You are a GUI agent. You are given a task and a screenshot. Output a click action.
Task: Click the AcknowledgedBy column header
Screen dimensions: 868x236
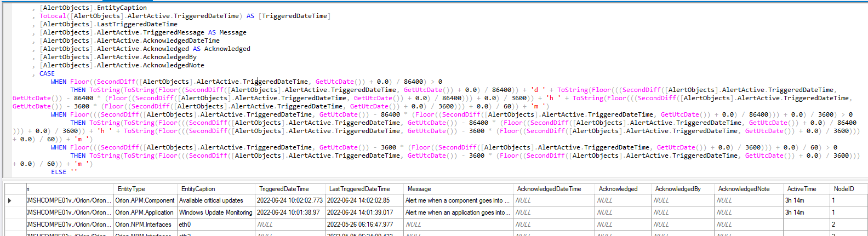pyautogui.click(x=683, y=189)
